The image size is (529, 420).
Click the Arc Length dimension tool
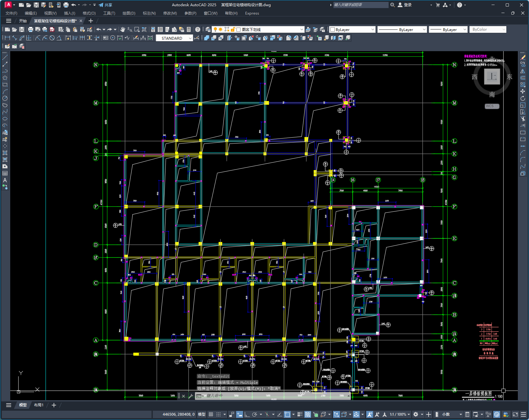[22, 38]
